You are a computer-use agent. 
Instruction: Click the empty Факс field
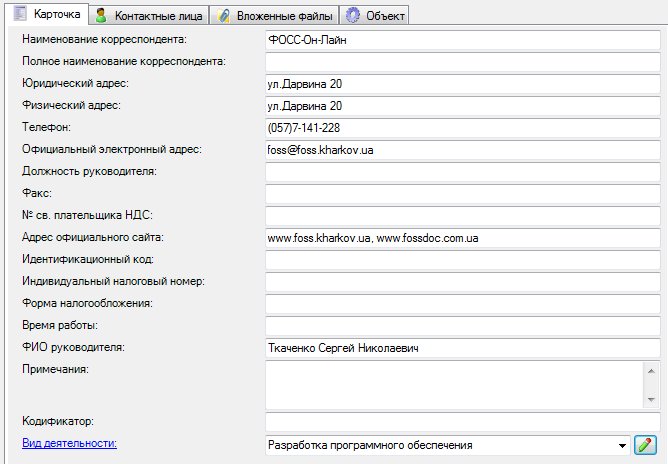click(462, 194)
